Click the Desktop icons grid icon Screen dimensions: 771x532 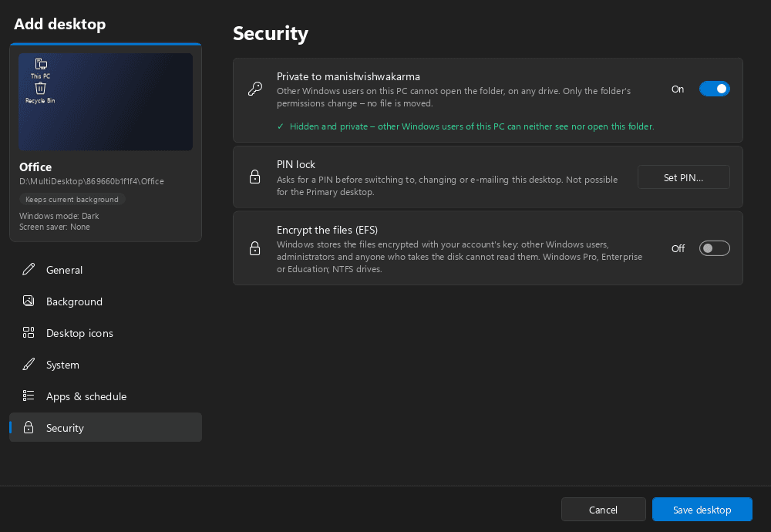pyautogui.click(x=29, y=333)
